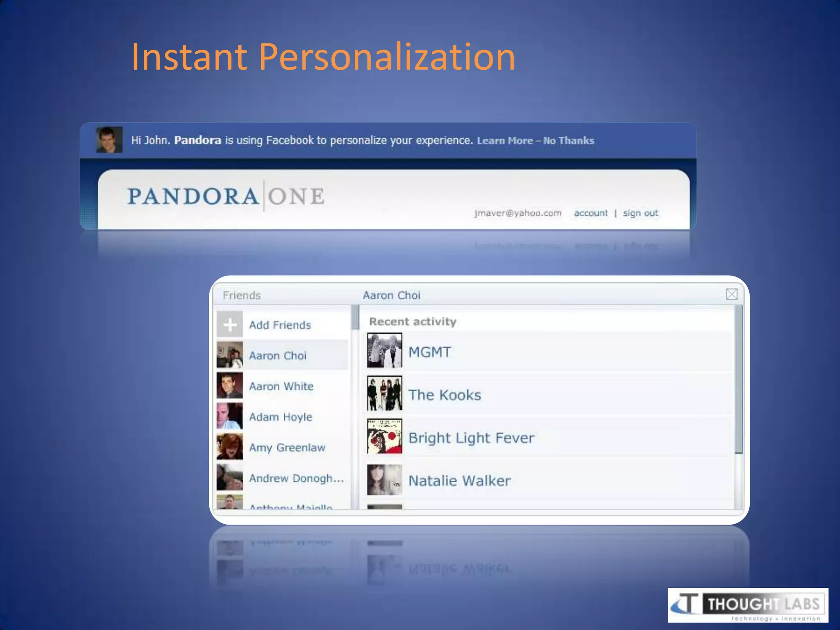Viewport: 840px width, 630px height.
Task: Open The Kooks station name
Action: pos(445,395)
